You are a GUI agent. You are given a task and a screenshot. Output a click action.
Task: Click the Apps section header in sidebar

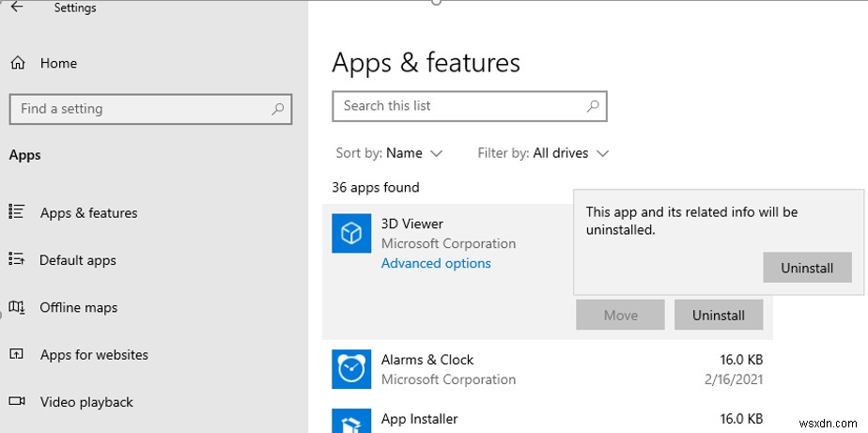tap(25, 155)
